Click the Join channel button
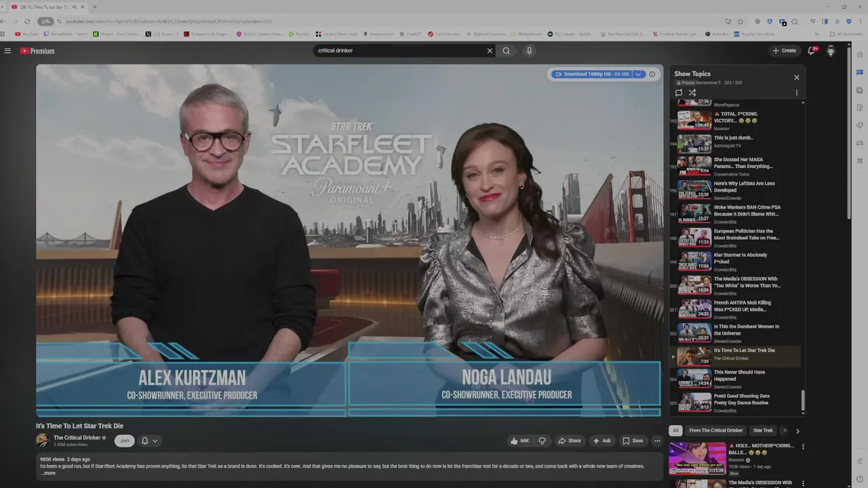The height and width of the screenshot is (488, 868). 124,441
